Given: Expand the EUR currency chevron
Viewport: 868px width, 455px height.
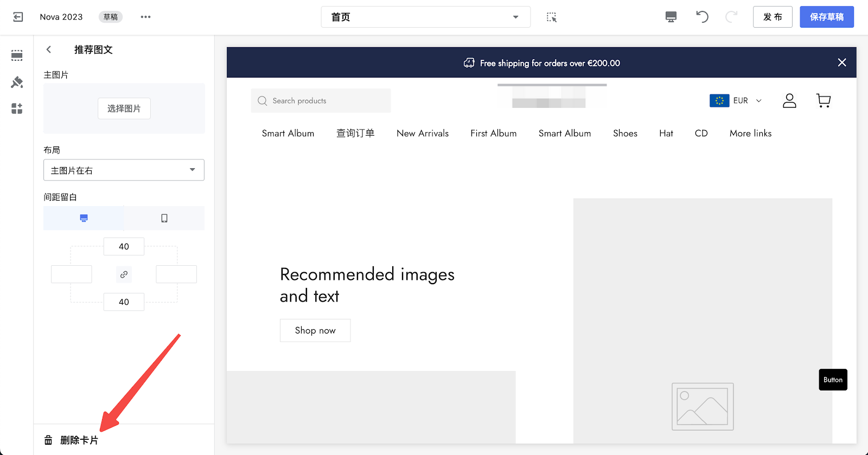Looking at the screenshot, I should pos(759,100).
